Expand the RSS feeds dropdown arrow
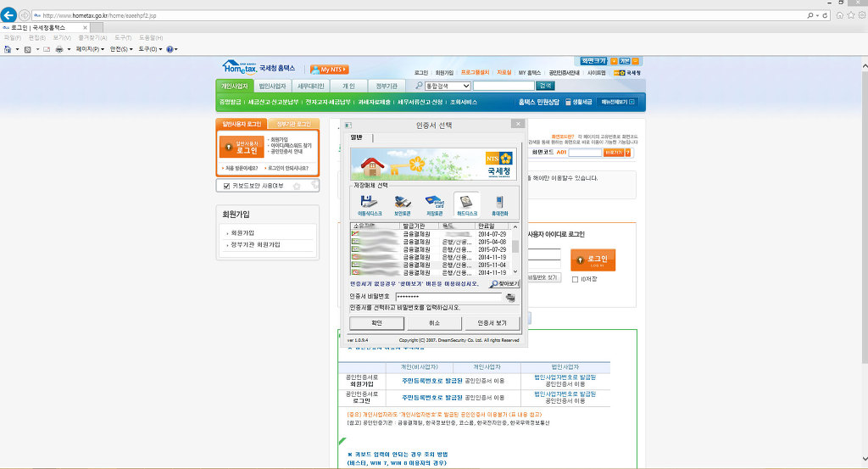 (x=37, y=49)
